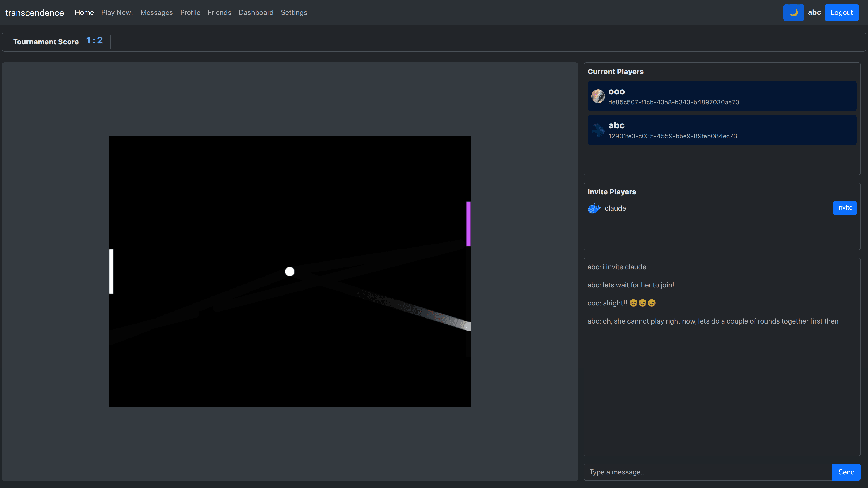The width and height of the screenshot is (868, 488).
Task: Click Play Now! in the navbar
Action: pos(117,12)
